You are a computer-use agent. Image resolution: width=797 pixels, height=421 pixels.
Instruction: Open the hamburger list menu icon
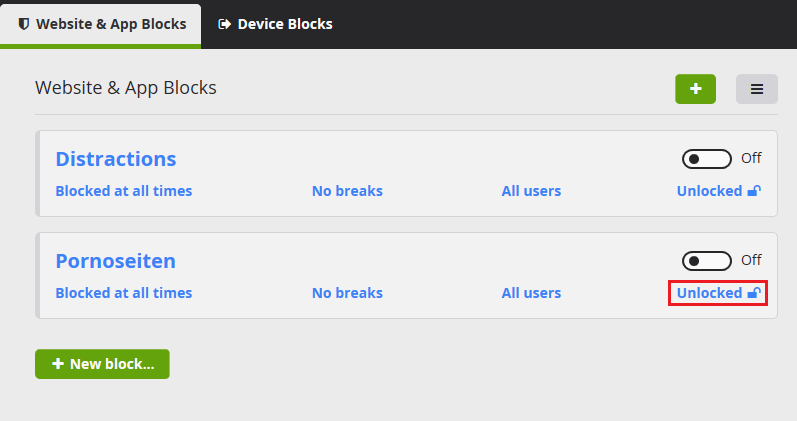click(757, 89)
